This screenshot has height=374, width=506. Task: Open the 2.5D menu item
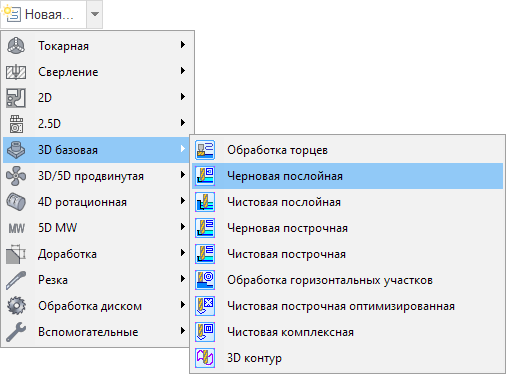97,124
